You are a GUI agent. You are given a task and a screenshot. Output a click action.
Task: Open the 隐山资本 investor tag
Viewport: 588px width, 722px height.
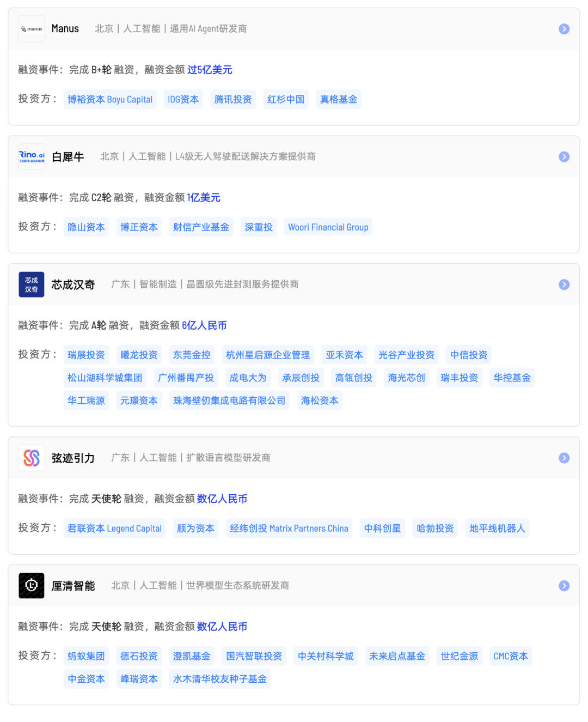point(86,227)
